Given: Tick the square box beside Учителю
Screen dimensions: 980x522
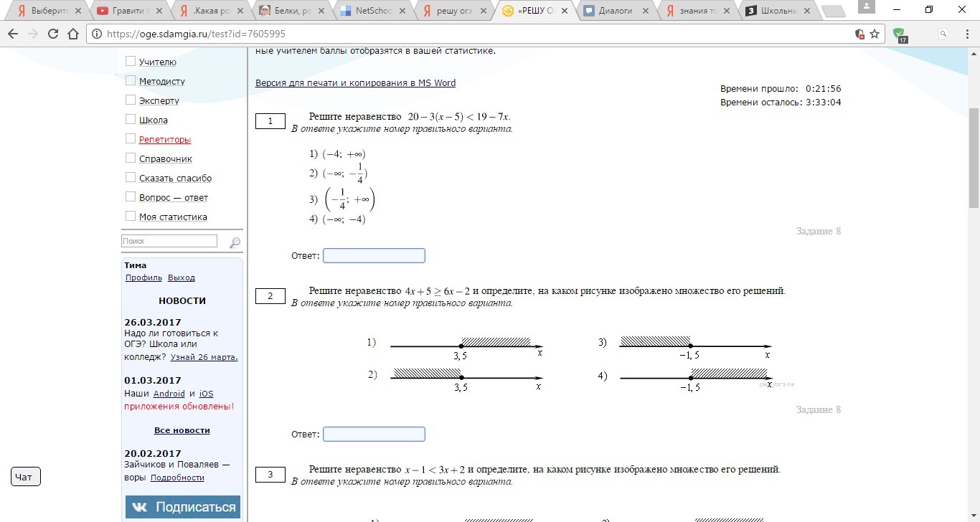Looking at the screenshot, I should pos(131,62).
